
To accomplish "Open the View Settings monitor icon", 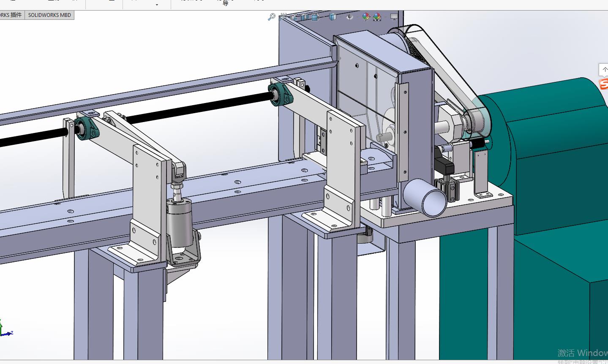I will [394, 16].
